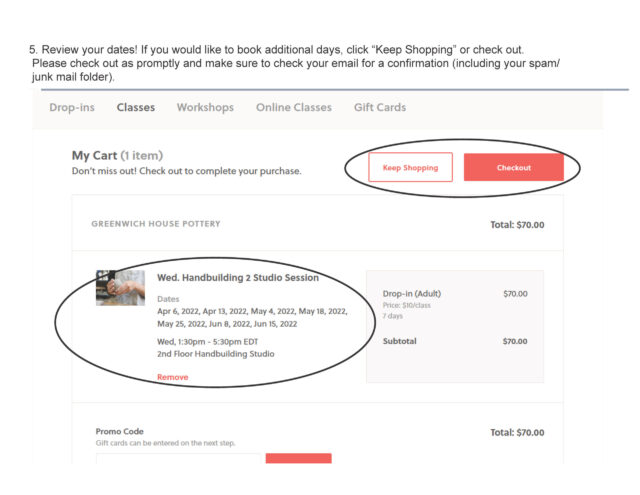640x495 pixels.
Task: Click the list of booked session dates
Action: coord(251,317)
